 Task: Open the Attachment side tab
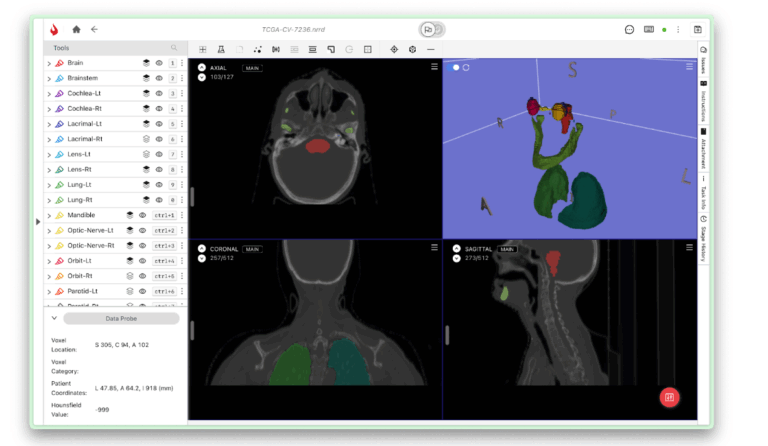click(x=703, y=149)
